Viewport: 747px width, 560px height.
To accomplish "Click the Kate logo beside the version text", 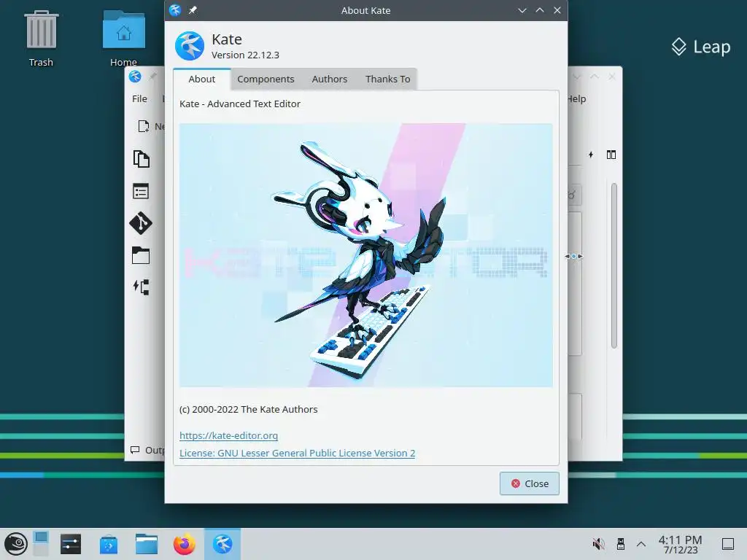I will 190,46.
